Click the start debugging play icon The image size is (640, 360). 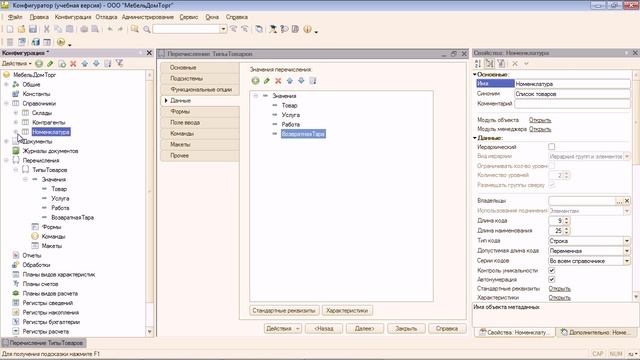(x=61, y=42)
